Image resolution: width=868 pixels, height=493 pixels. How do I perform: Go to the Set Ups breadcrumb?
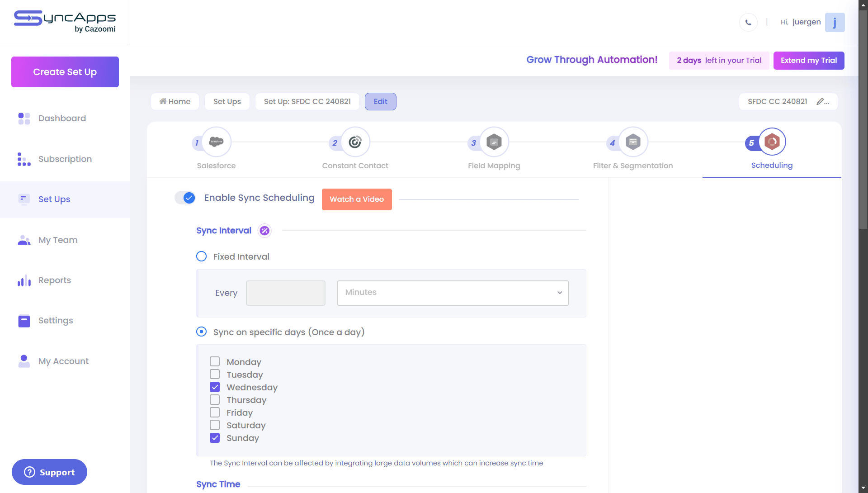(227, 101)
